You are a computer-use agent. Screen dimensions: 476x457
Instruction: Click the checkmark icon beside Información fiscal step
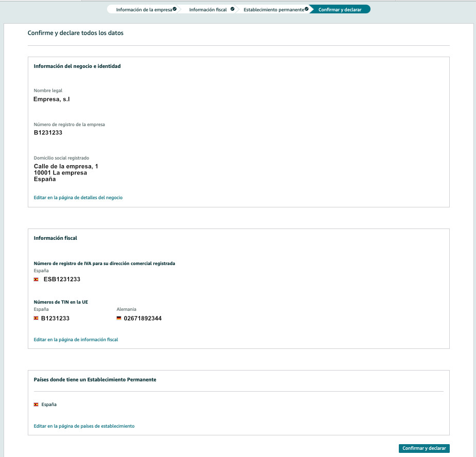click(x=232, y=9)
